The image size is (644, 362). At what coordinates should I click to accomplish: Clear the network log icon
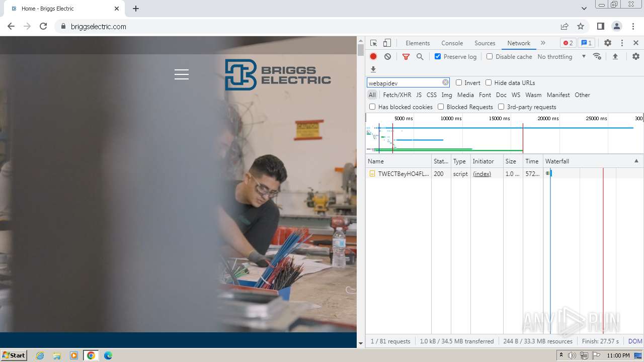pos(387,57)
